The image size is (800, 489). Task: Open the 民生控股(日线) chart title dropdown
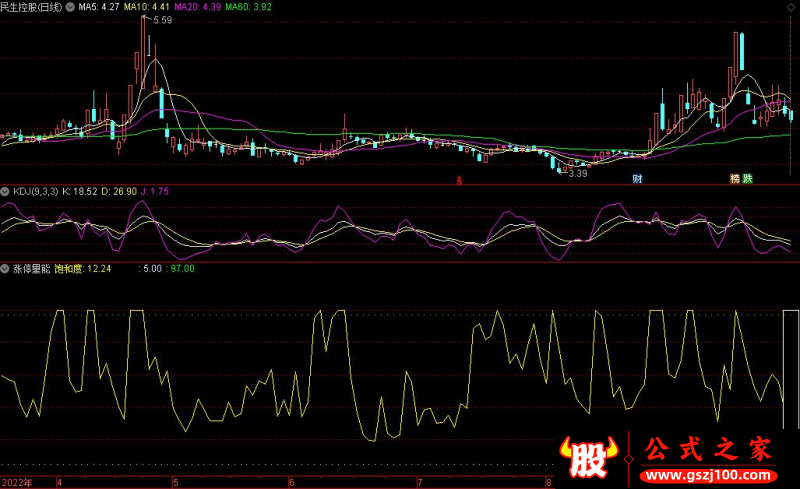31,6
